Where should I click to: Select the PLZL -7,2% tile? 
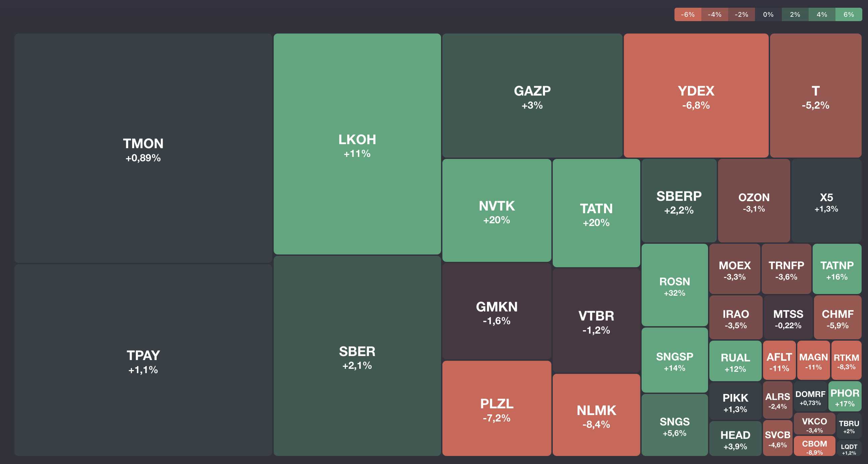(497, 408)
